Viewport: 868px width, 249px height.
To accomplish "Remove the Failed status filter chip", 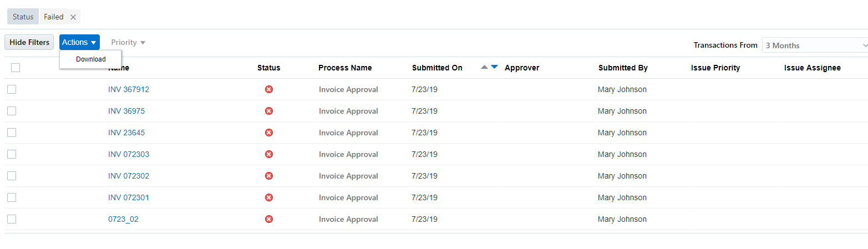I will click(x=73, y=17).
